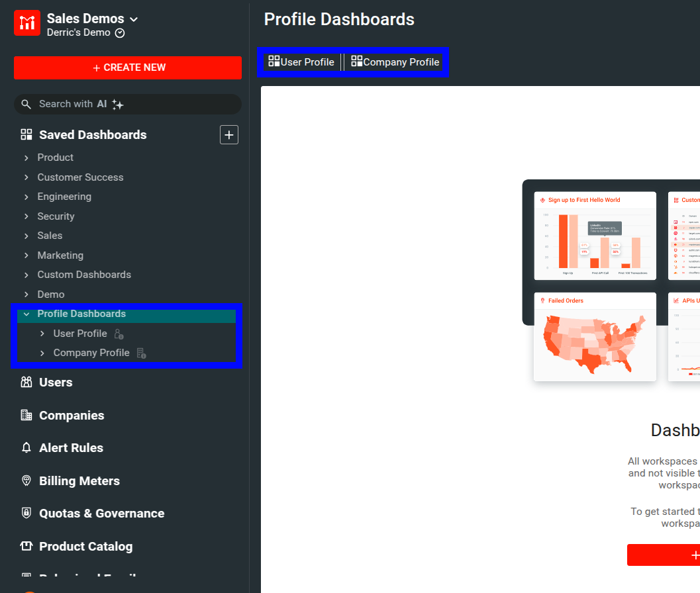700x593 pixels.
Task: Click the CREATE NEW button
Action: (127, 68)
